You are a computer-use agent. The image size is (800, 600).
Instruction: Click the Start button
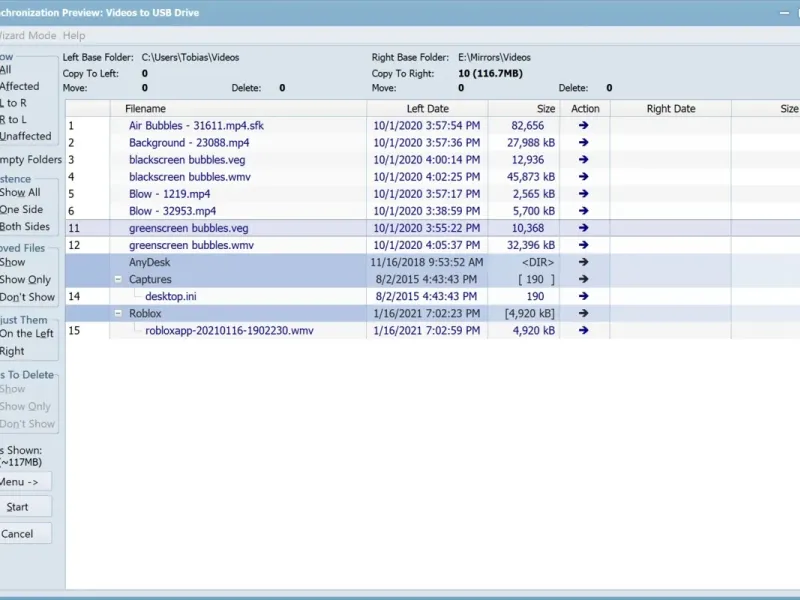click(25, 507)
